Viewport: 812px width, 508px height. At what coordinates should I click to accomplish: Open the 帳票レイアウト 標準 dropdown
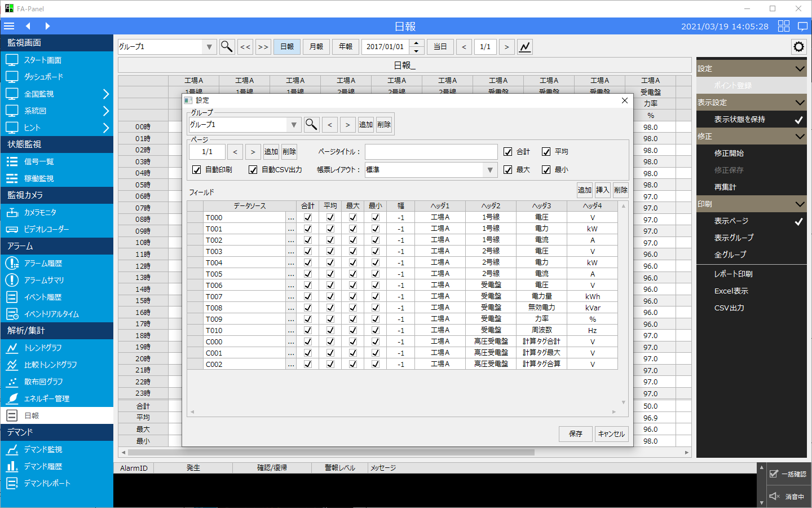[x=490, y=170]
